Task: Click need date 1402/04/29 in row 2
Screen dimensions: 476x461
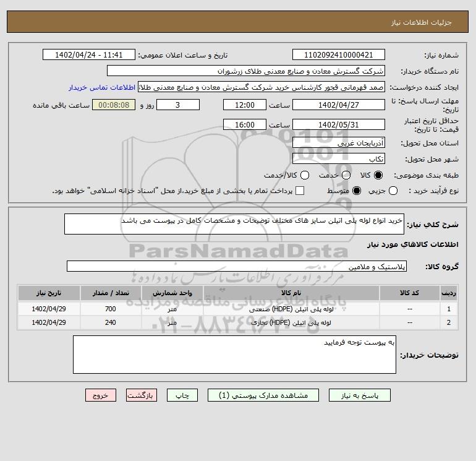Action: (49, 323)
